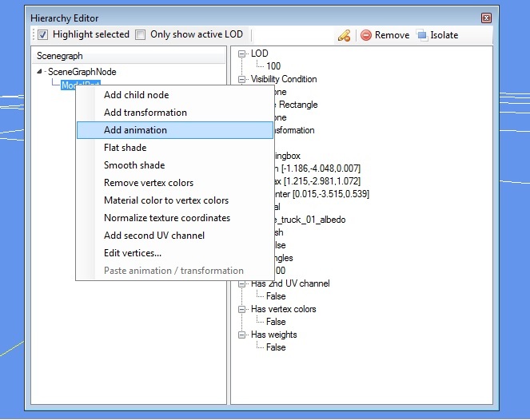Open Edit vertices... from context menu
The height and width of the screenshot is (420, 530).
coord(174,253)
